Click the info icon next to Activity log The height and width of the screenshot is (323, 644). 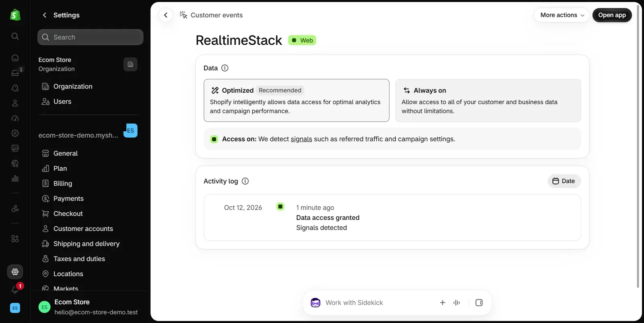245,181
